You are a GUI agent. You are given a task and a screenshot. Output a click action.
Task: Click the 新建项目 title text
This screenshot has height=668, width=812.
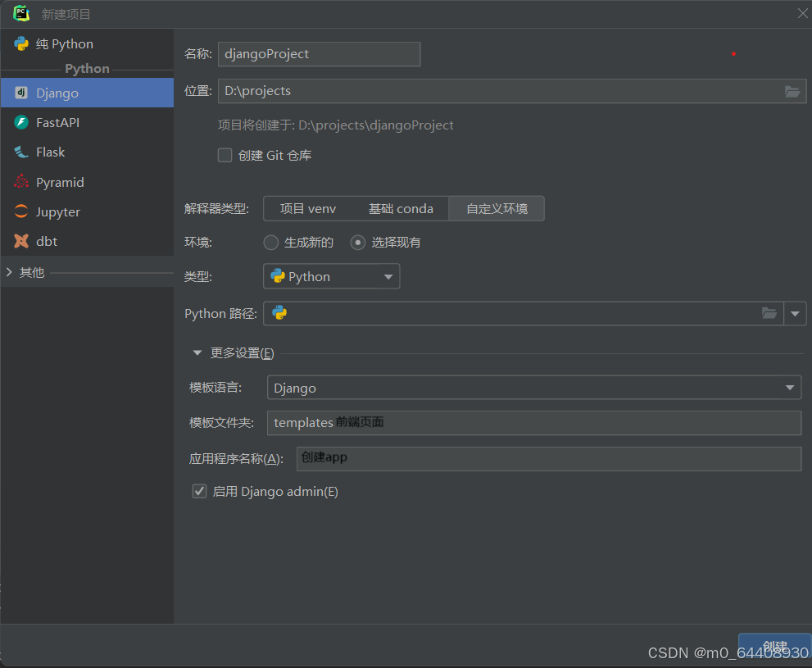[66, 14]
